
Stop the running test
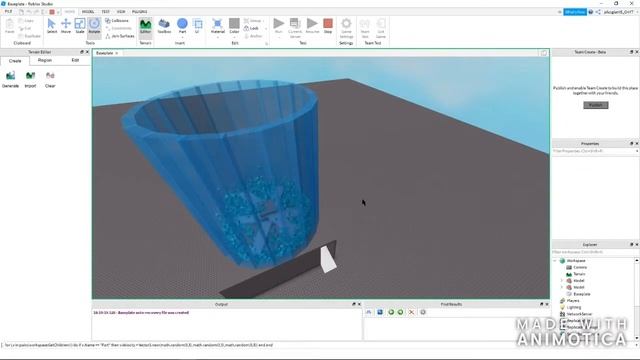tap(328, 26)
